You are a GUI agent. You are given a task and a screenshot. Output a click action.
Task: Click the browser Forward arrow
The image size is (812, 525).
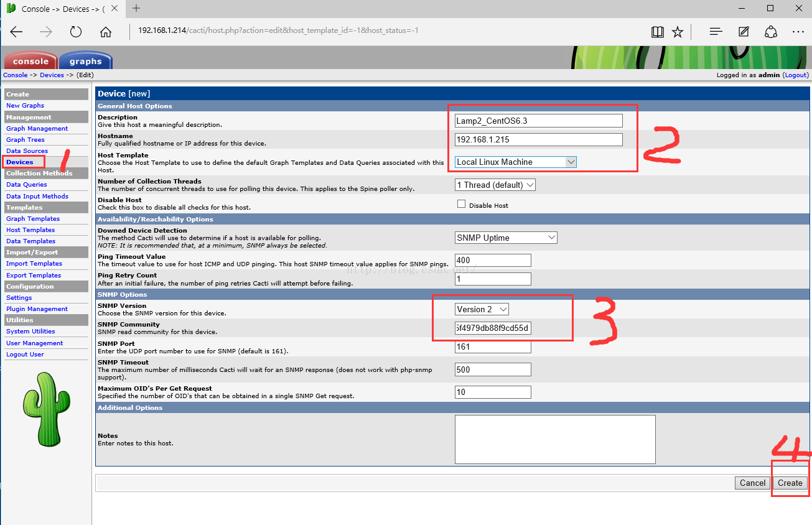click(x=46, y=32)
